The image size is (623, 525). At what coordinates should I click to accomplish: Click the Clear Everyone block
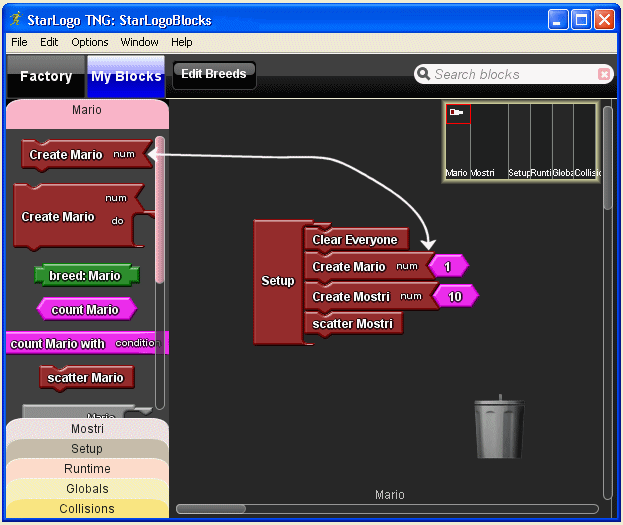pos(356,240)
